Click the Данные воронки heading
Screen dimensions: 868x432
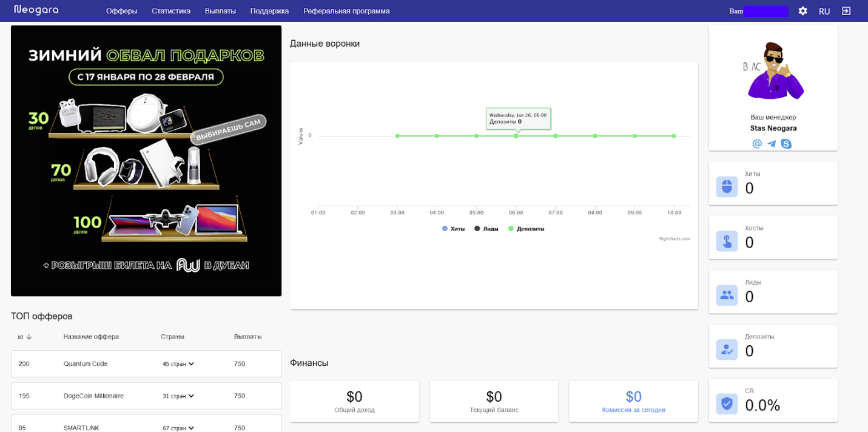[325, 44]
